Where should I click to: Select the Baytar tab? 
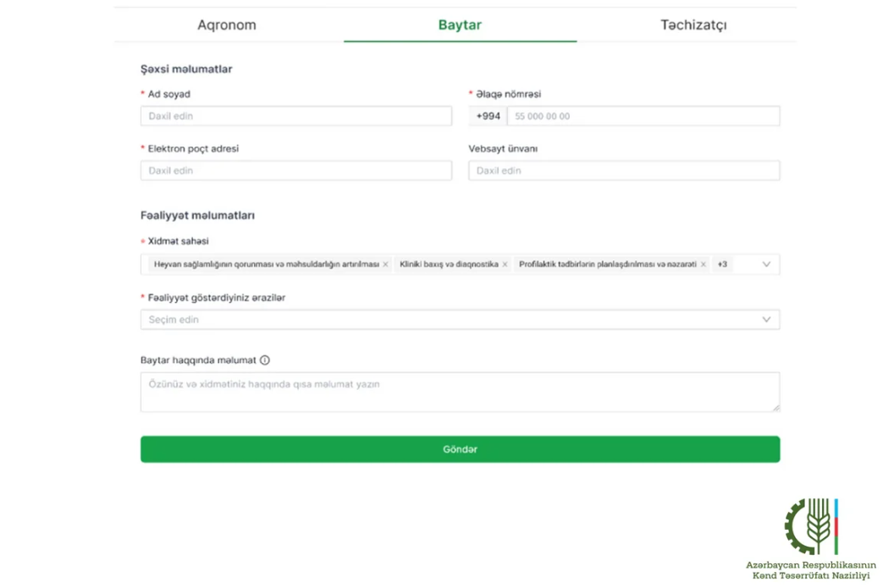tap(460, 25)
